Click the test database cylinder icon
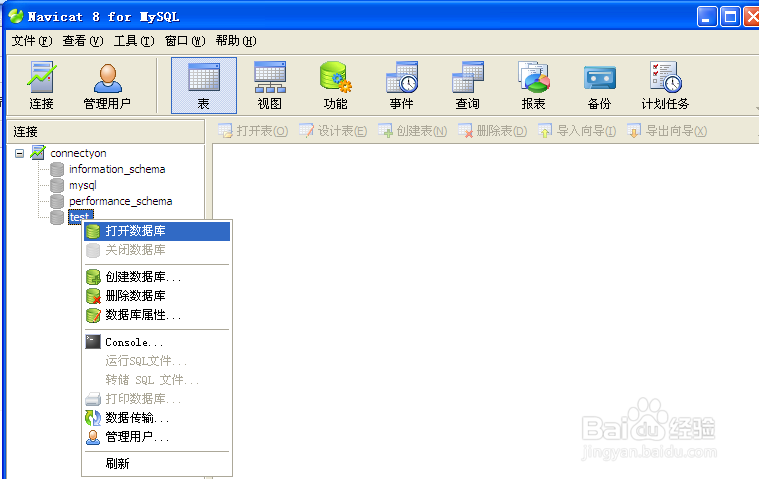 [x=57, y=217]
